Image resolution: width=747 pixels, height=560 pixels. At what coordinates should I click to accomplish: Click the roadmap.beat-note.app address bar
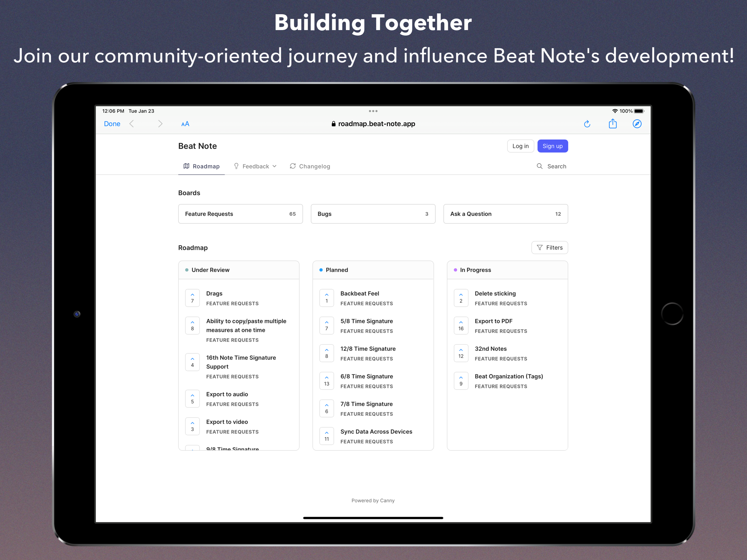373,124
